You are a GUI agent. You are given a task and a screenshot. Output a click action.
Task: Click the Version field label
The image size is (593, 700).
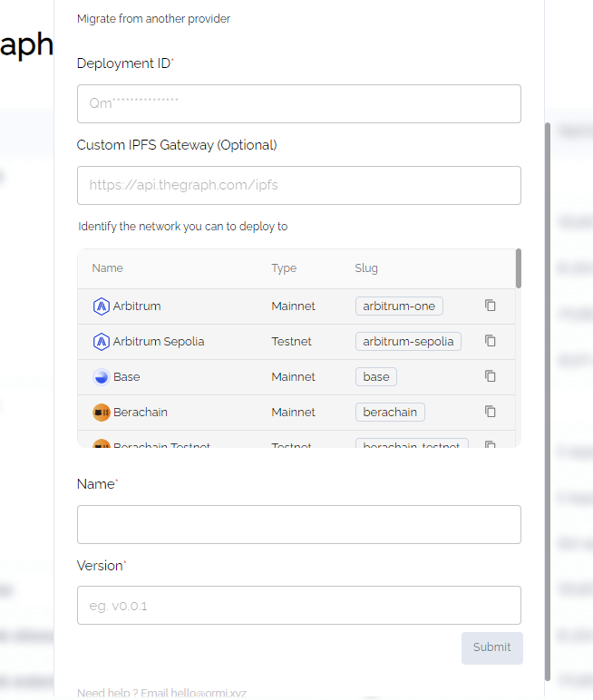tap(100, 566)
